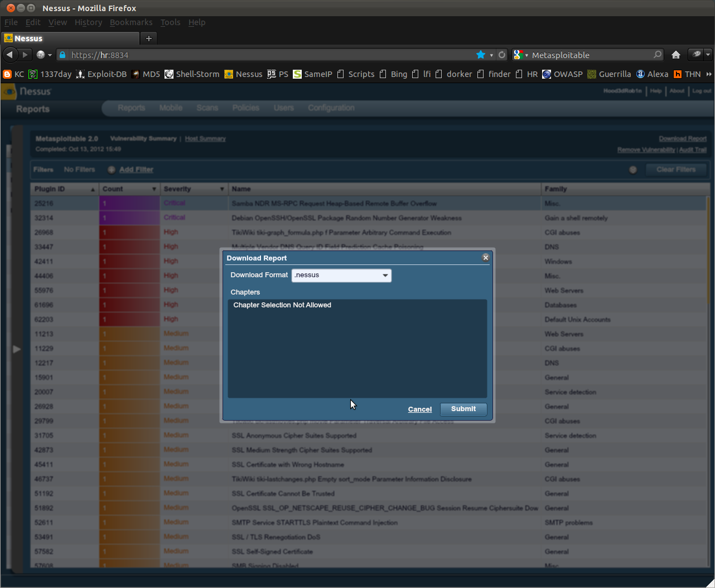Click the Clear Filters button
The width and height of the screenshot is (715, 588).
(676, 170)
